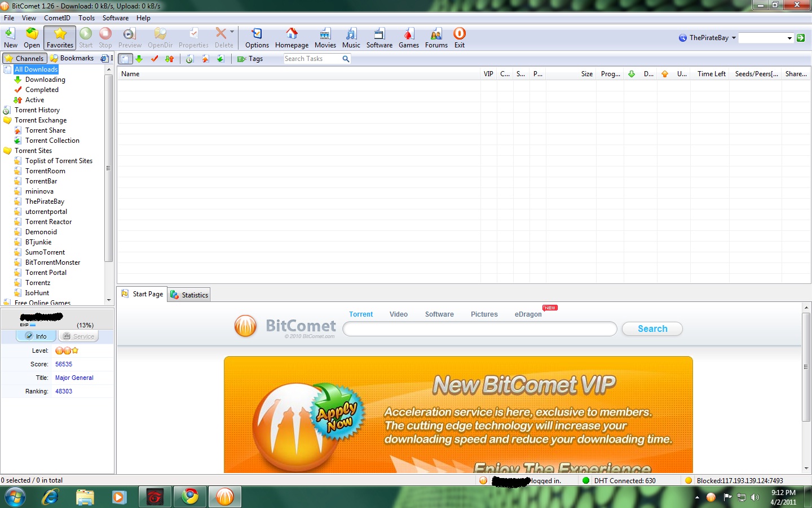This screenshot has height=508, width=812.
Task: Click the Music toolbar icon
Action: pos(351,38)
